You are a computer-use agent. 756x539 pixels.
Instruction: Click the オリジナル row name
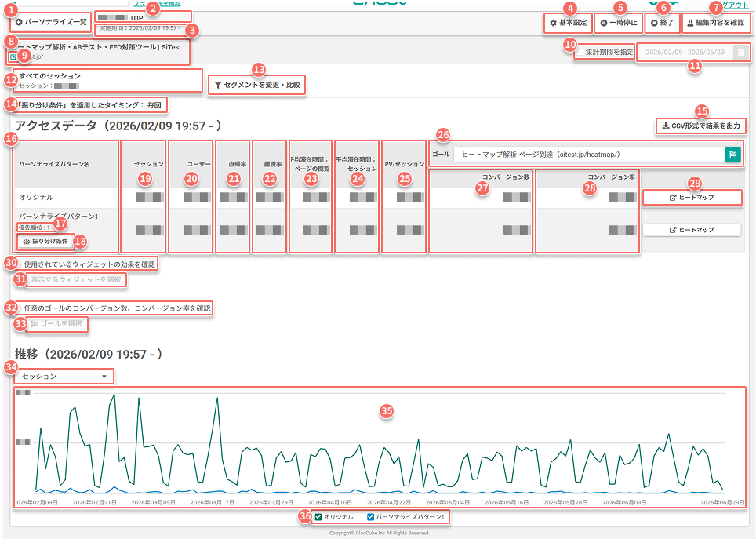pos(36,198)
